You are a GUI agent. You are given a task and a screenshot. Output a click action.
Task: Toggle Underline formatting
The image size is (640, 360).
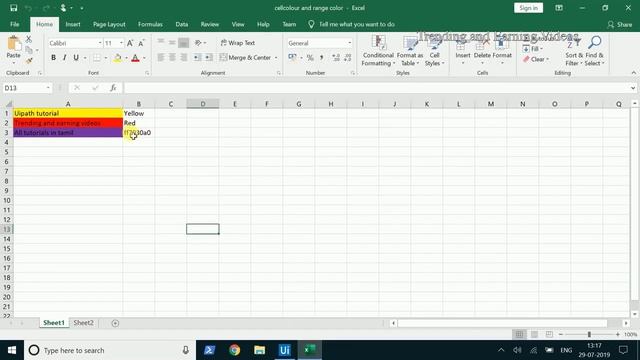(76, 58)
